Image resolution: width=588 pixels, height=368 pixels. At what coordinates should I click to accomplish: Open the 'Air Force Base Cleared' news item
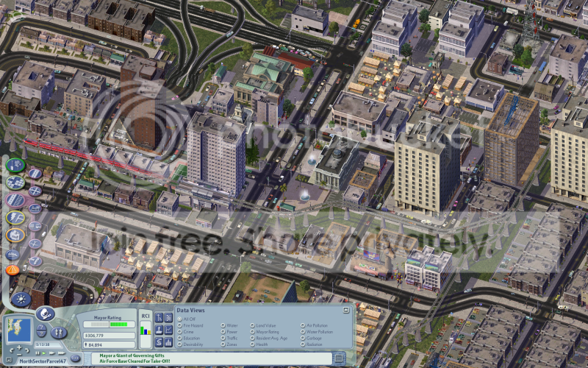pyautogui.click(x=135, y=361)
